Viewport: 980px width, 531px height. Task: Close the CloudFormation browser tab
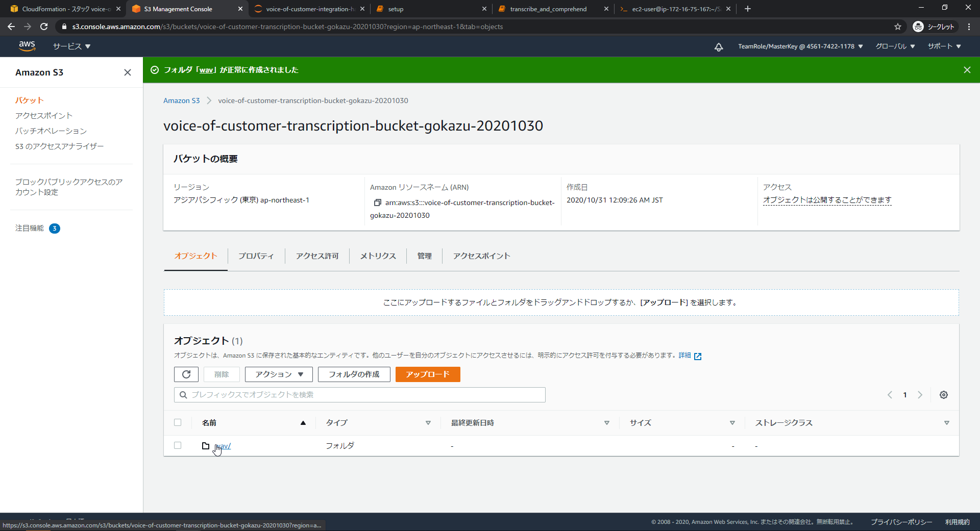pyautogui.click(x=118, y=9)
